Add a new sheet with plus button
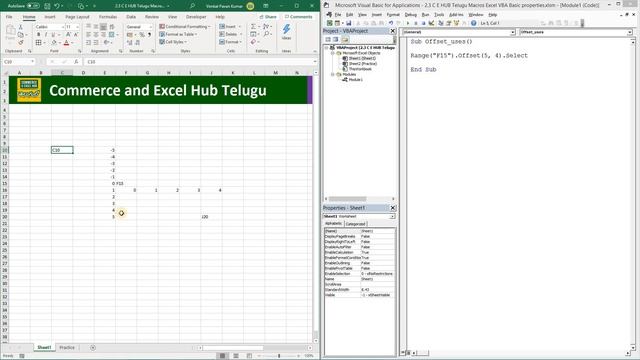 pyautogui.click(x=93, y=347)
